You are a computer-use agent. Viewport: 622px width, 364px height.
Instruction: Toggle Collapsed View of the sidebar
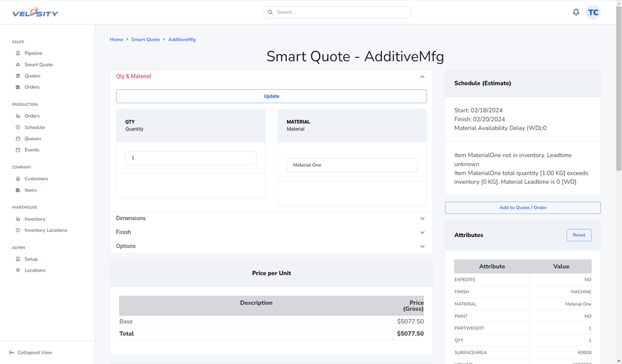pyautogui.click(x=30, y=352)
